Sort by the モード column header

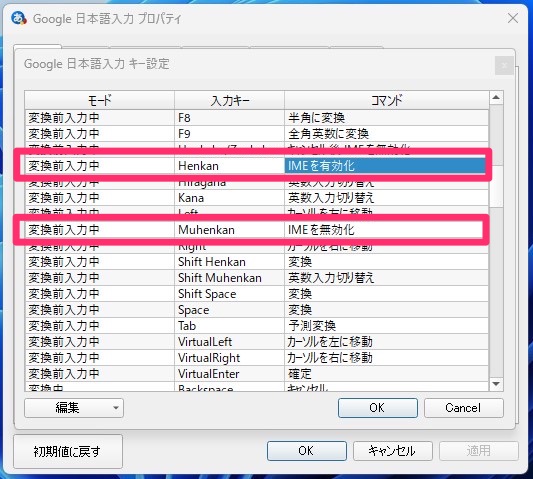point(100,100)
